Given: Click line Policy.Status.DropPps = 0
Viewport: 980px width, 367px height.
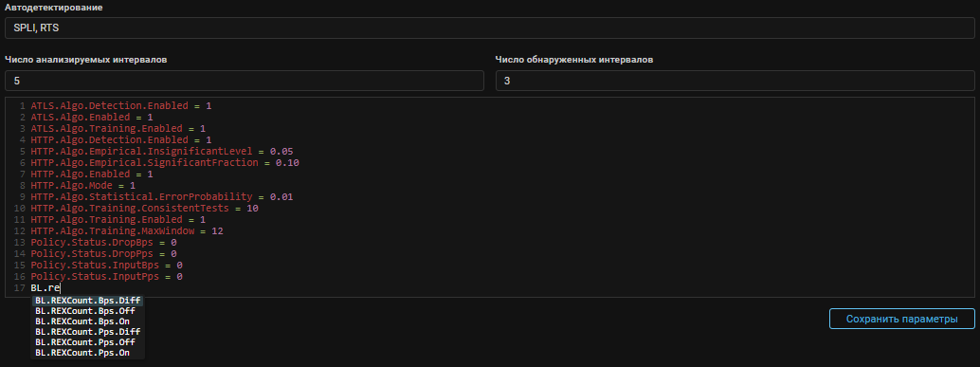Looking at the screenshot, I should point(103,253).
